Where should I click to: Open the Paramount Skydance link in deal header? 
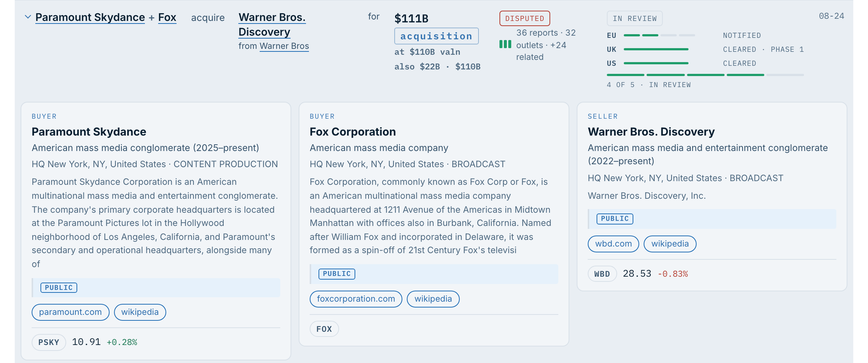90,17
